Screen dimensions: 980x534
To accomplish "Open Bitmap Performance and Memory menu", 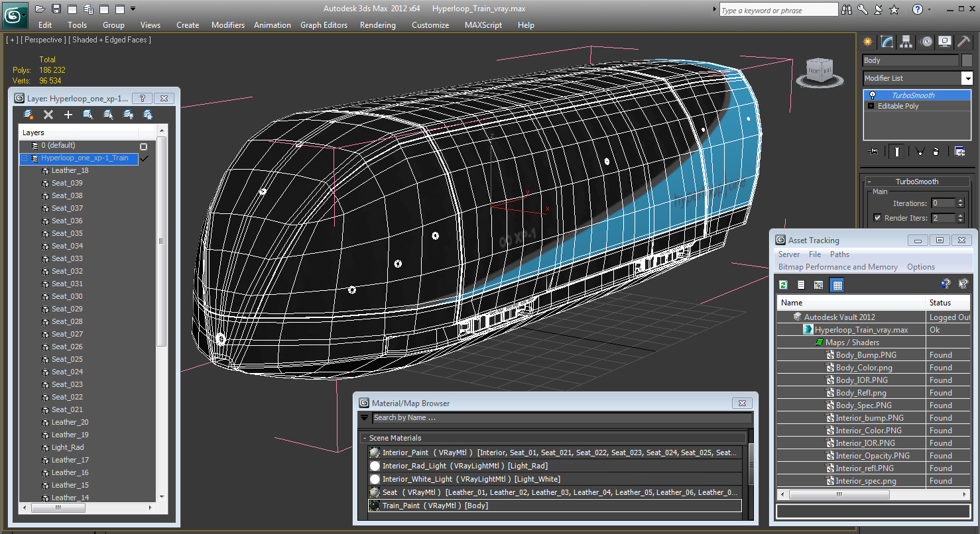I will coord(838,267).
